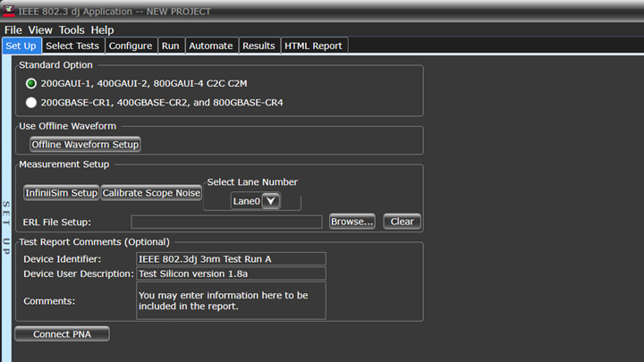Select the 200GAUI-1, 400GAUI-2, 800GAUI-4 C2C C2M option
Screen dimensions: 644x362
[x=31, y=83]
